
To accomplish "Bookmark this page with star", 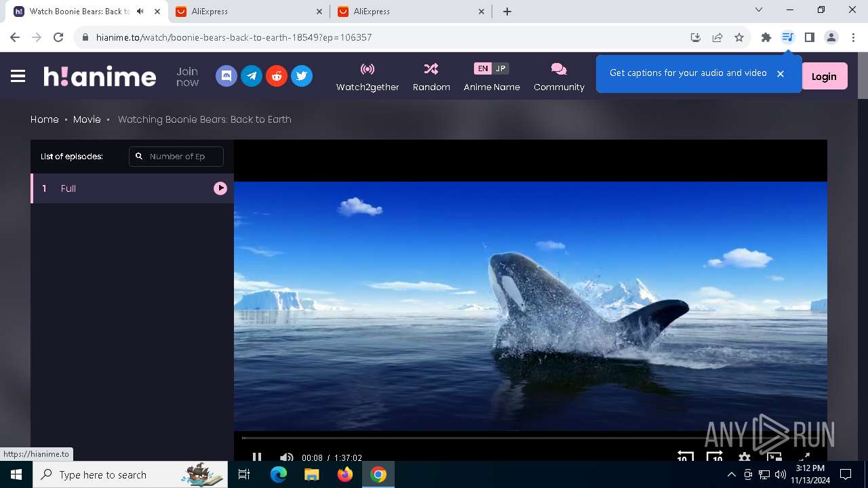I will pyautogui.click(x=739, y=37).
